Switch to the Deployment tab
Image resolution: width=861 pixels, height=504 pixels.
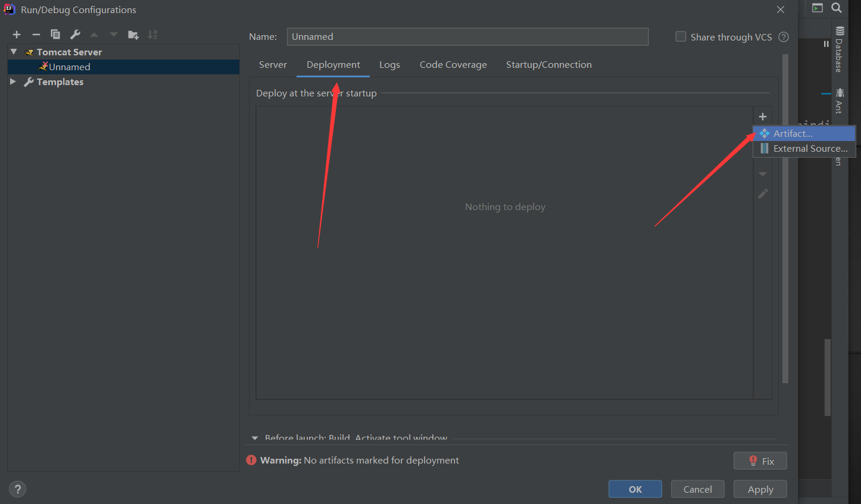(x=333, y=64)
